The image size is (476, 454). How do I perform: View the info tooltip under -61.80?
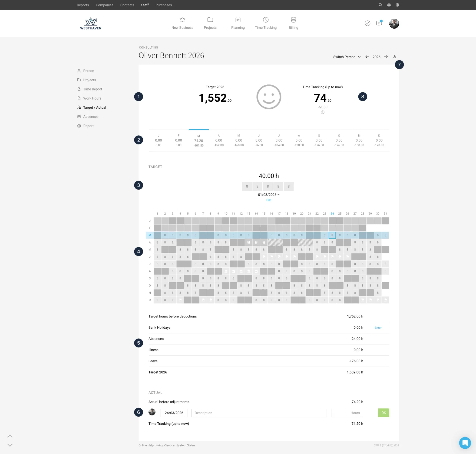(x=322, y=112)
